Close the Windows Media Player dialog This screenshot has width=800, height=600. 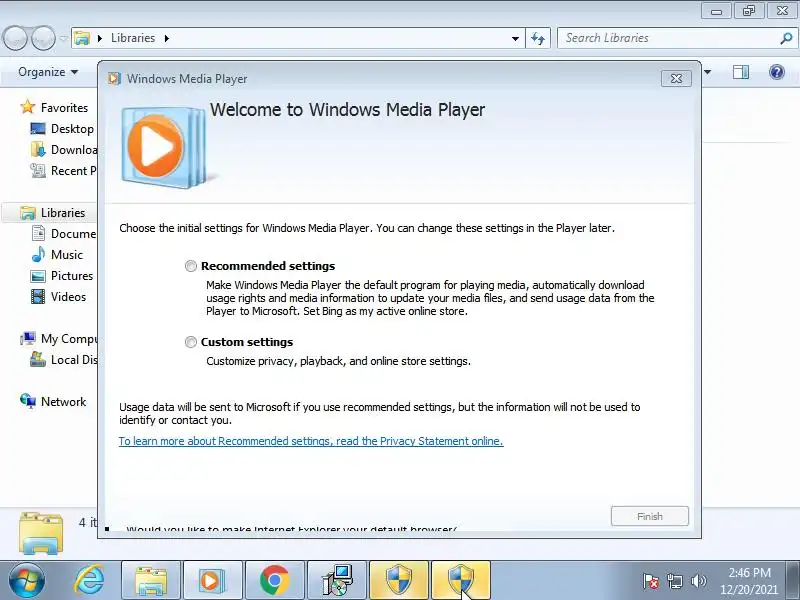(676, 79)
